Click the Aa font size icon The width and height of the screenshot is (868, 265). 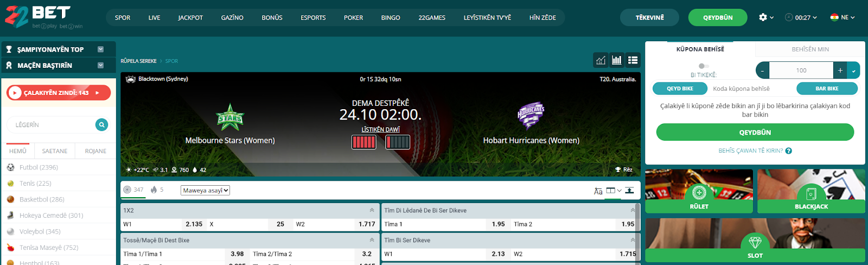[x=598, y=191]
